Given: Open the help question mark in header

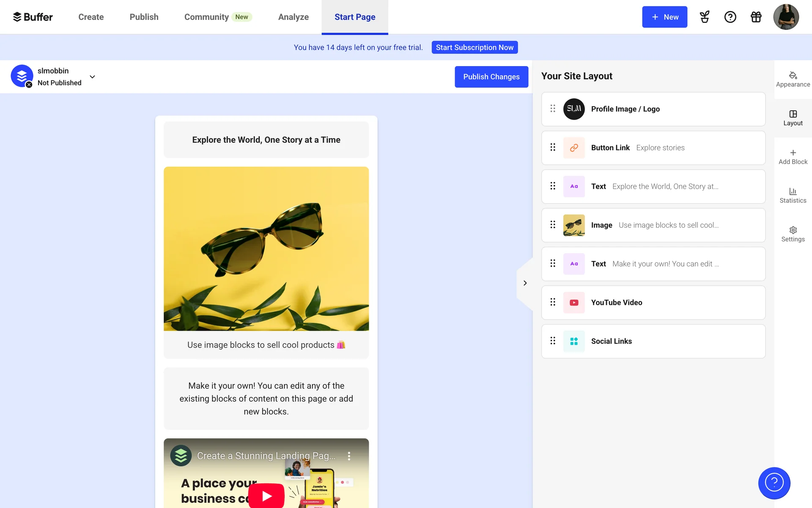Looking at the screenshot, I should (730, 17).
